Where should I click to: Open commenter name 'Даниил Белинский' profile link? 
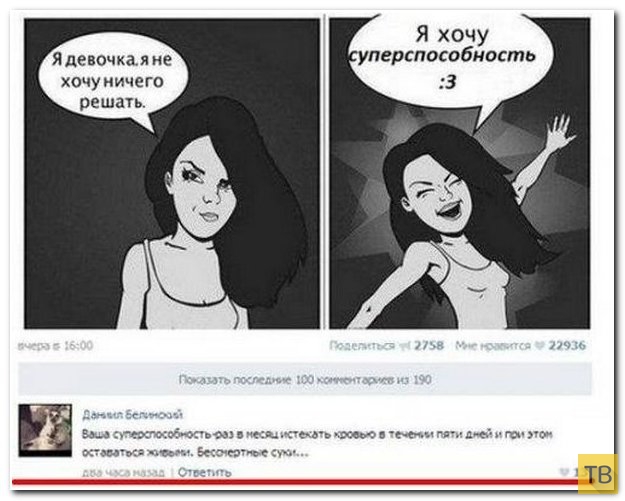[x=132, y=415]
